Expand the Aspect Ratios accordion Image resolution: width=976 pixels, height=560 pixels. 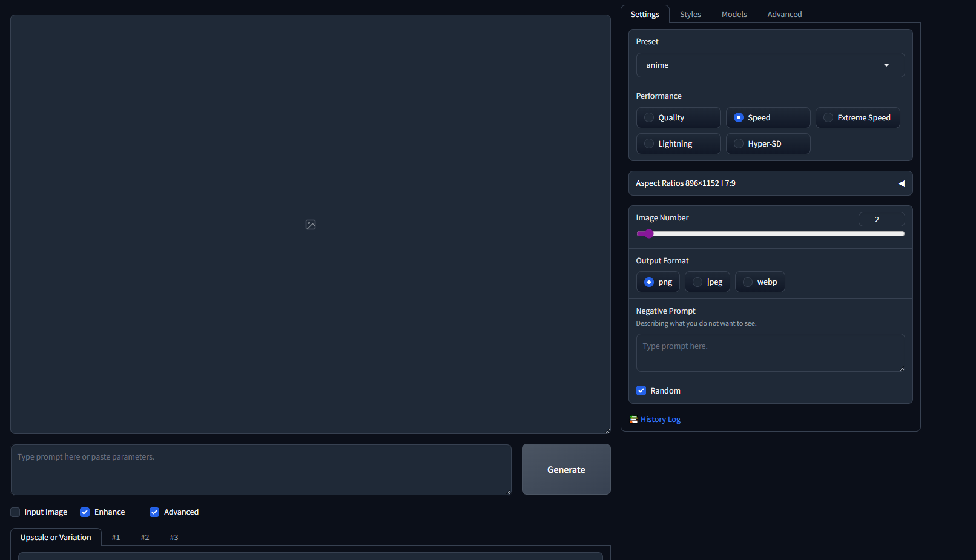click(x=770, y=183)
